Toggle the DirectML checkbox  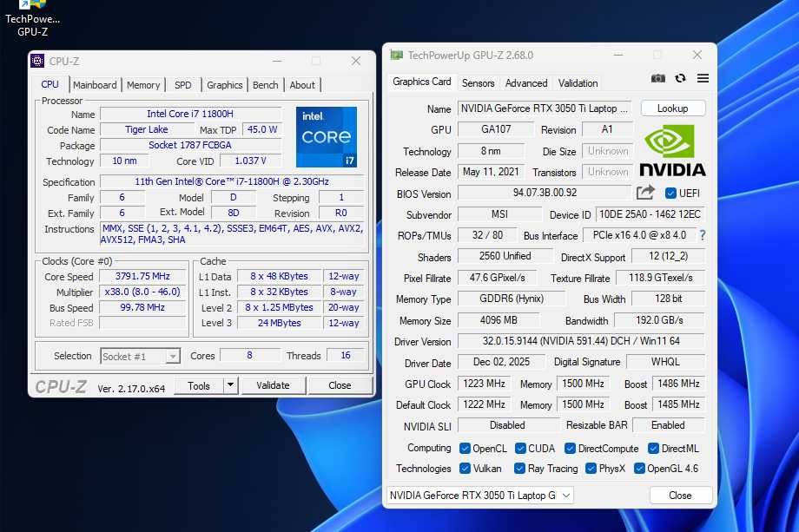click(653, 448)
